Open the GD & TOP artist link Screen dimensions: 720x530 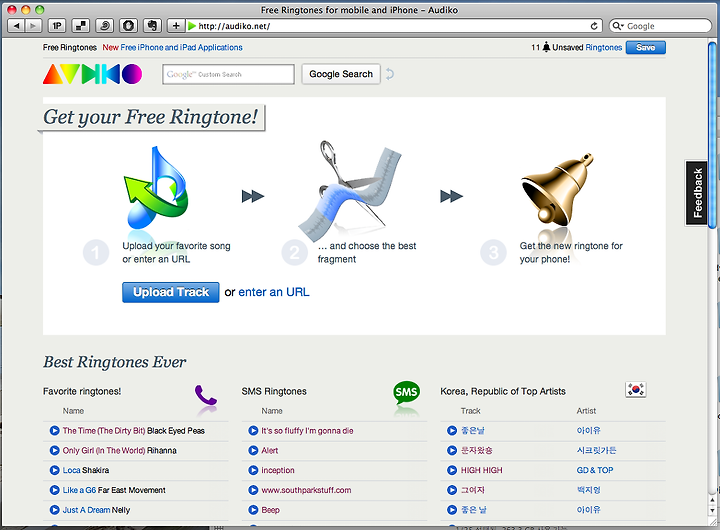(595, 470)
